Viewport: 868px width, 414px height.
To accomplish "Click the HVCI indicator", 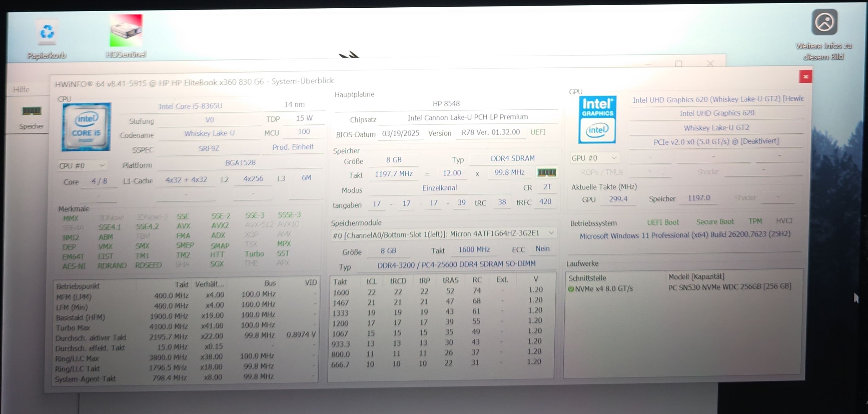I will (784, 221).
